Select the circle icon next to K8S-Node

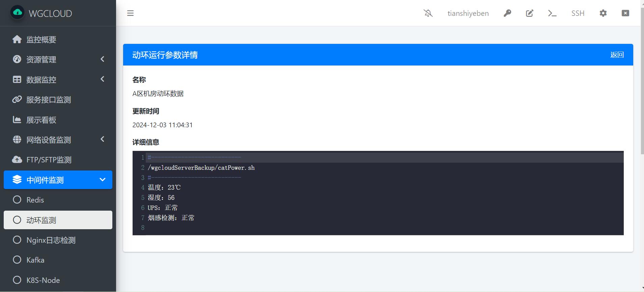pyautogui.click(x=17, y=280)
